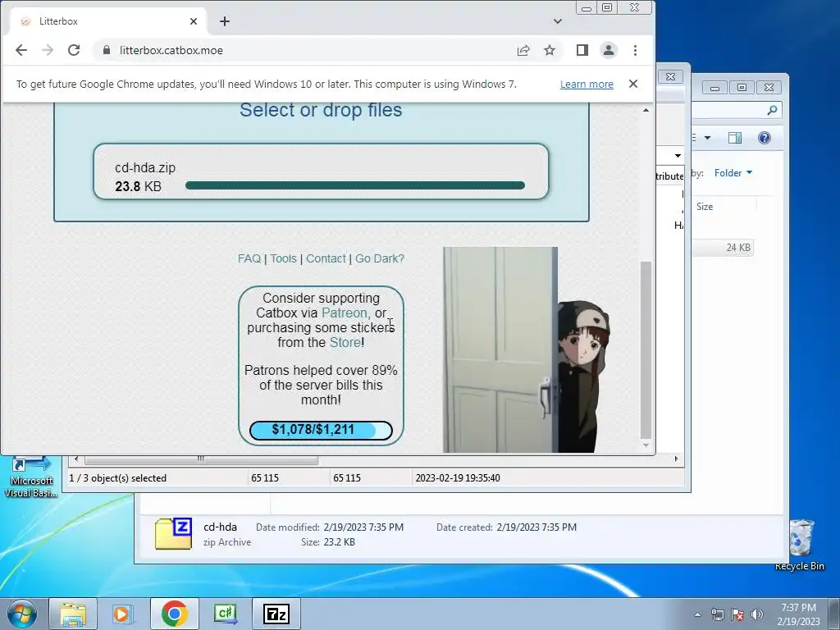The width and height of the screenshot is (840, 630).
Task: Switch theme with Go Dark? link
Action: click(380, 258)
